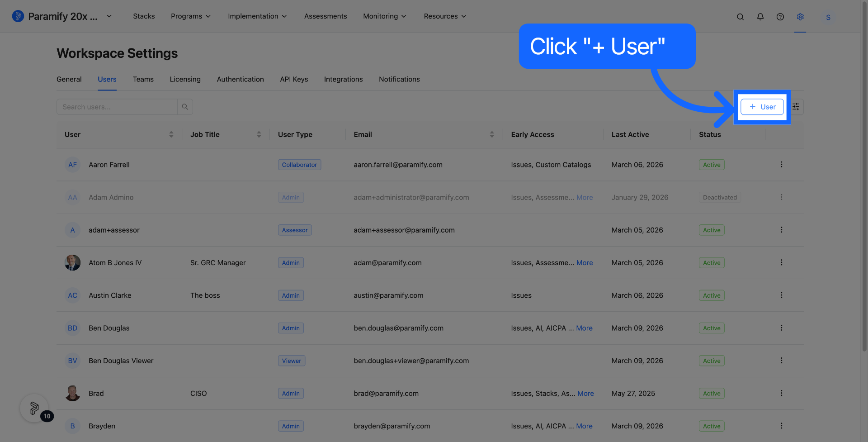Switch to the Licensing tab
The width and height of the screenshot is (868, 442).
point(185,79)
